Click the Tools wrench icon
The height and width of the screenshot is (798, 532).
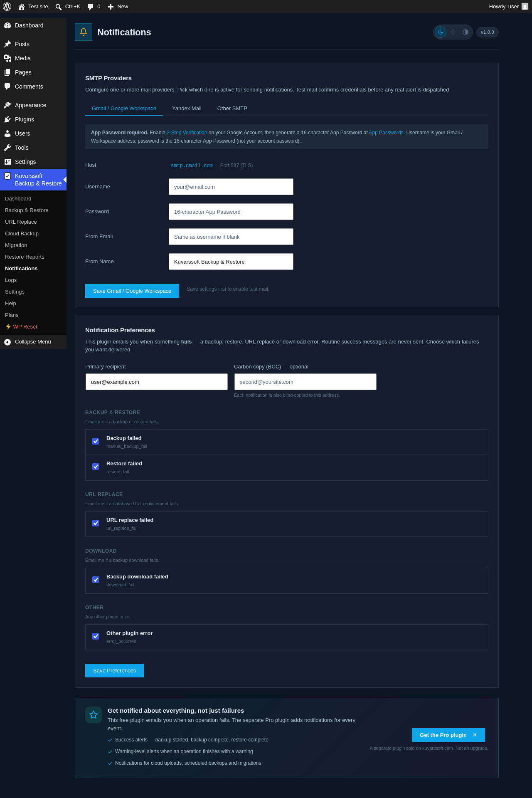click(7, 148)
